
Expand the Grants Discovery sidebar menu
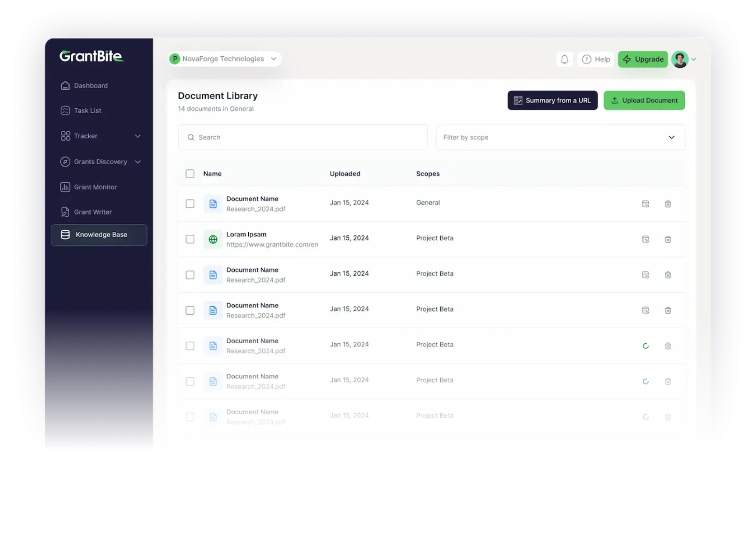(100, 162)
